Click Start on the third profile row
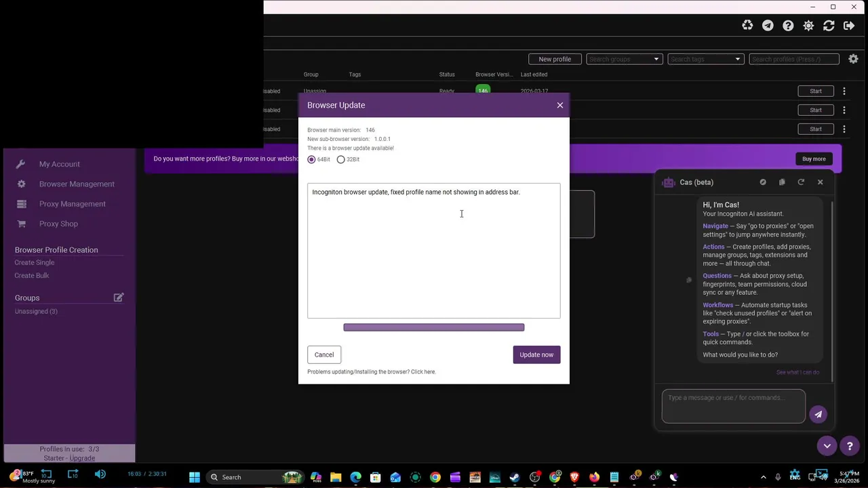Screen dimensions: 868x488 (x=816, y=129)
